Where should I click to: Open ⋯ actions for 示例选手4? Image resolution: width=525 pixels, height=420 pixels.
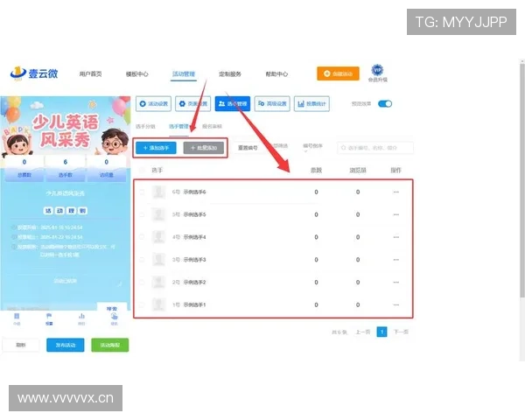click(x=396, y=237)
